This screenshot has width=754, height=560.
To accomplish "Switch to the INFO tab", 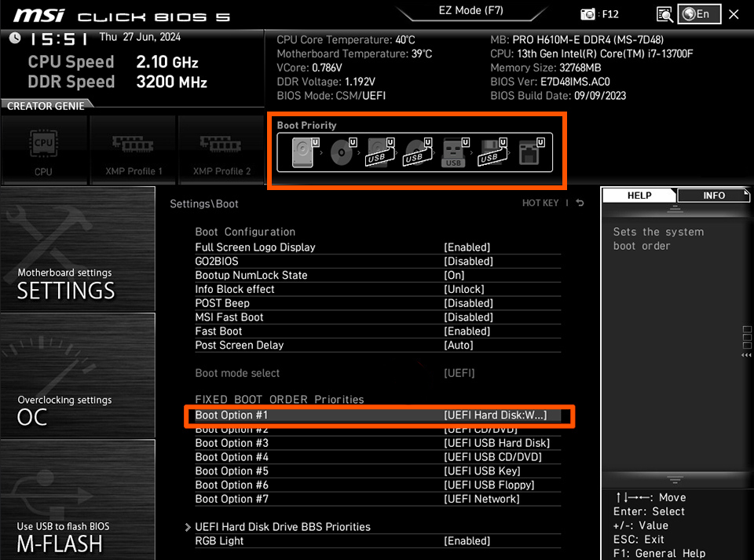I will tap(713, 196).
